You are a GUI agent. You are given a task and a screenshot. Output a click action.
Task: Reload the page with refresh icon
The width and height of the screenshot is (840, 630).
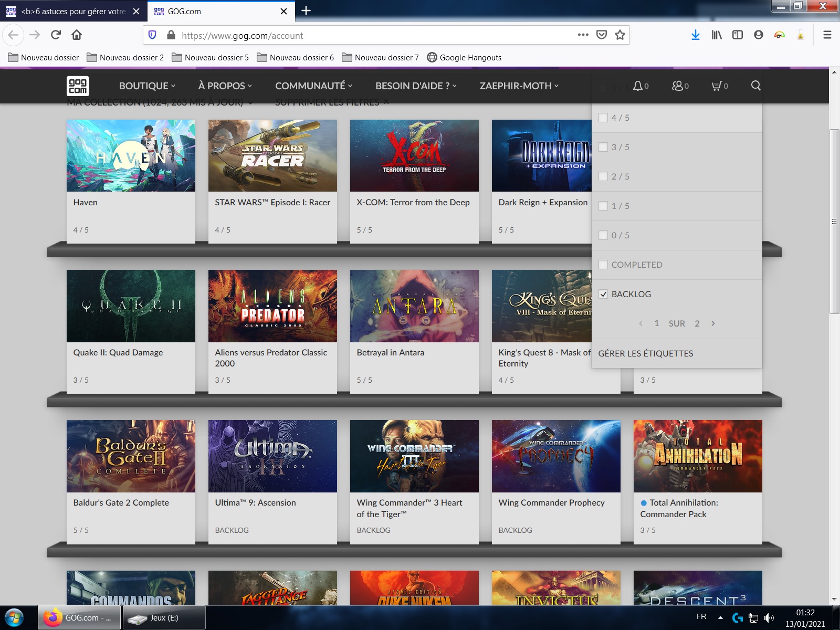56,35
